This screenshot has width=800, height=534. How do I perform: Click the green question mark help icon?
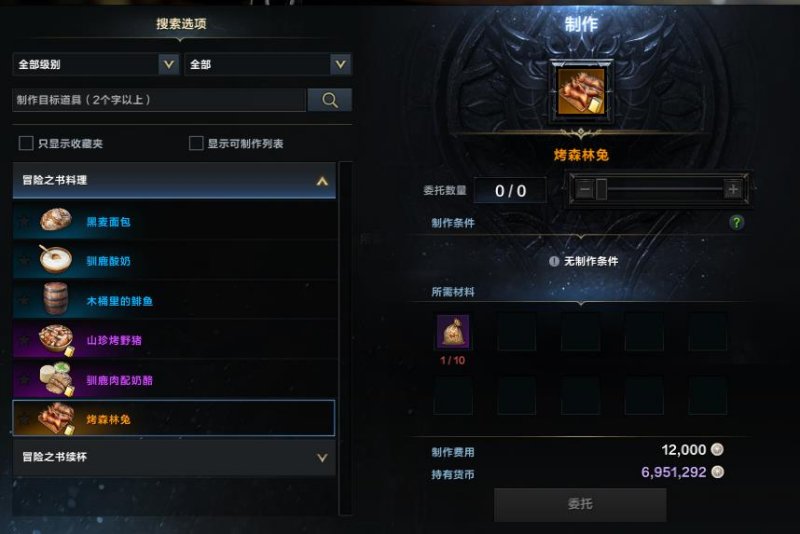point(736,222)
